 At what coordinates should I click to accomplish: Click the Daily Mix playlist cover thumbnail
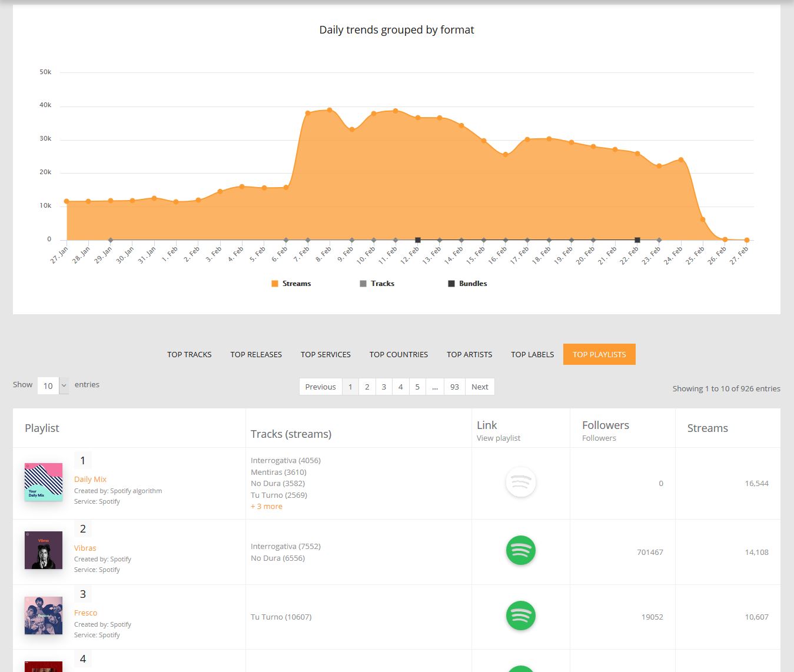point(44,482)
